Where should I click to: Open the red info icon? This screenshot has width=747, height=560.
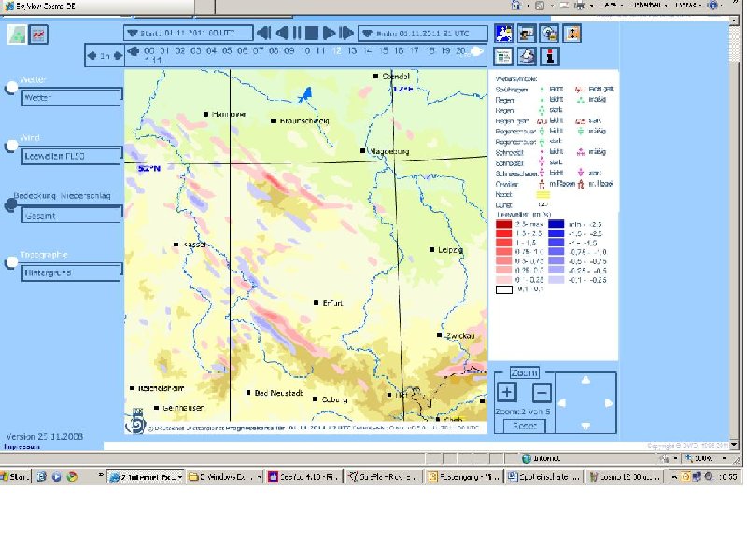pyautogui.click(x=551, y=55)
